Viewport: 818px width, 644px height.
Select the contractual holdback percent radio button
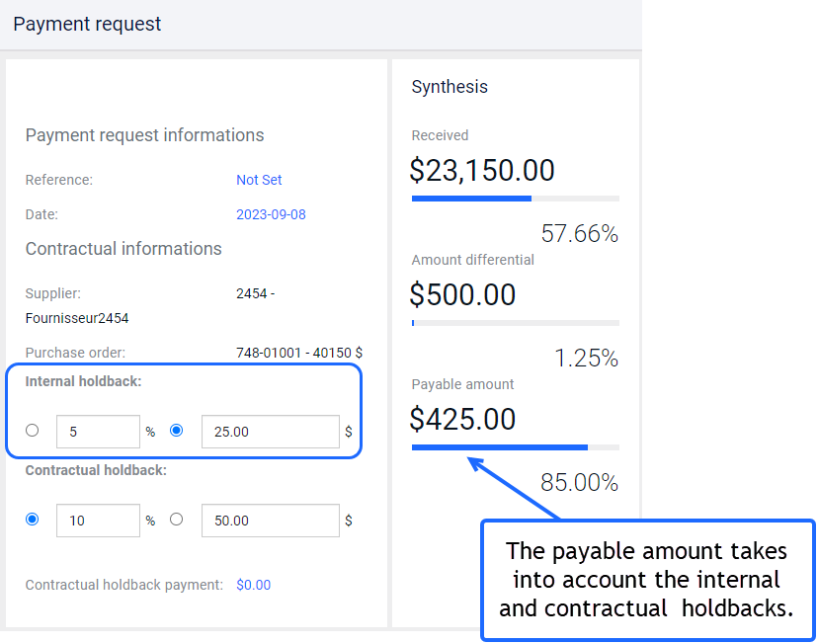point(33,520)
